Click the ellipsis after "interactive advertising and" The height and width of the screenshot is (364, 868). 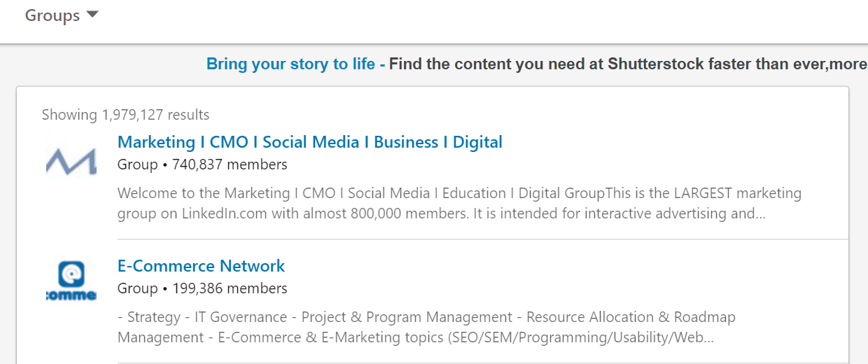[759, 215]
